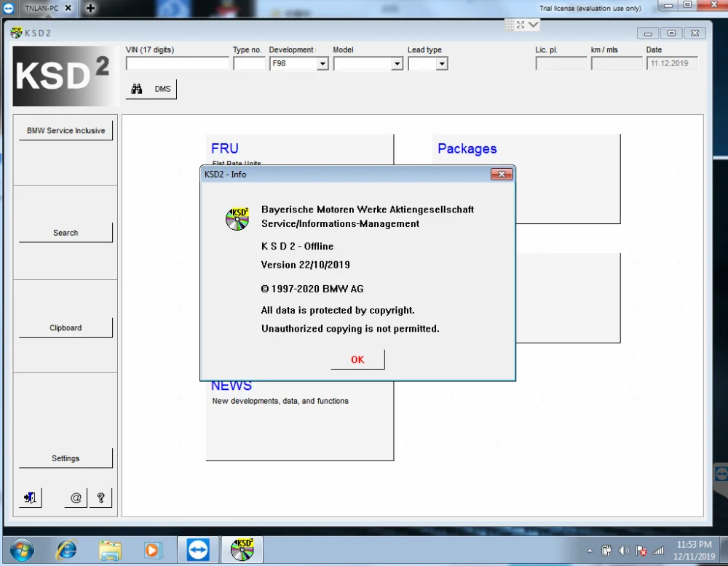Screen dimensions: 728x566
Task: Minimize the KSD2 window
Action: tap(648, 33)
